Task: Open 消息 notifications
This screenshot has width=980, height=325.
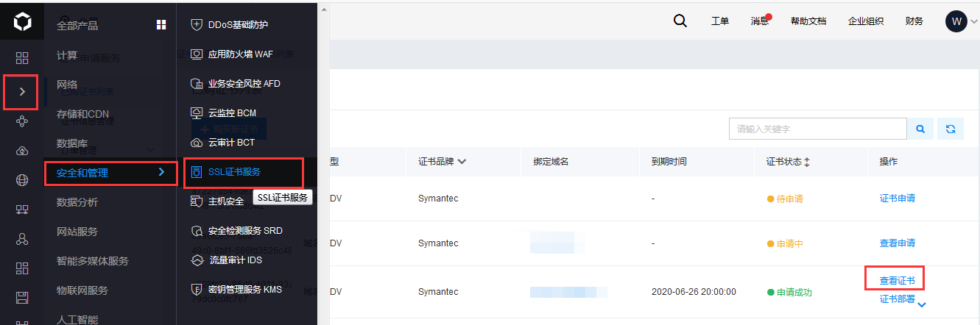Action: [x=759, y=21]
